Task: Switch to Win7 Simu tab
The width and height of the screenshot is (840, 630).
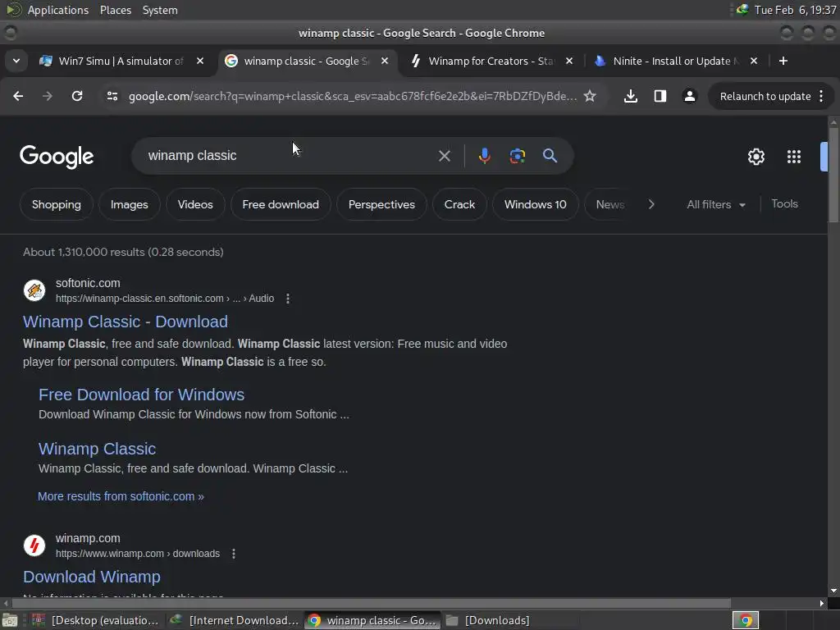Action: click(x=121, y=61)
